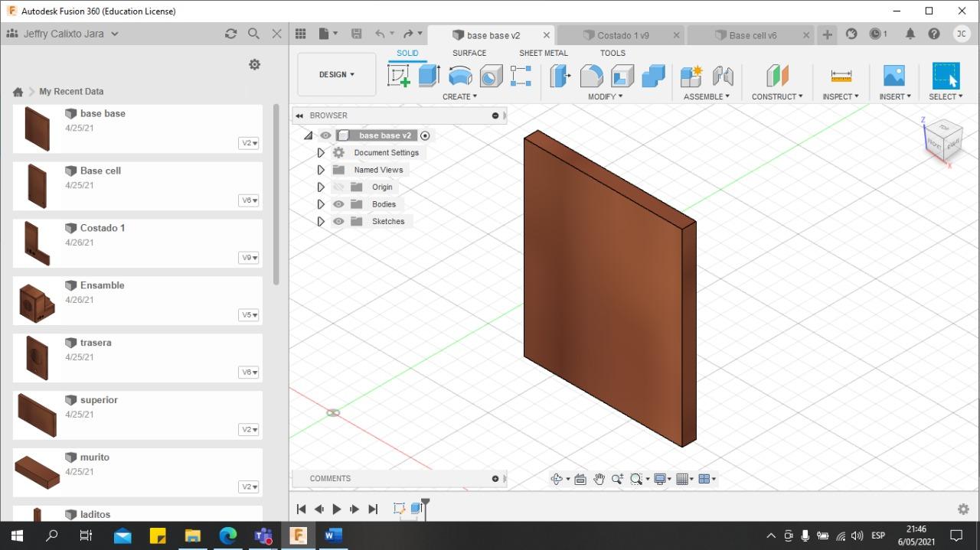This screenshot has width=980, height=550.
Task: Click the New Component assemble icon
Action: coord(691,76)
